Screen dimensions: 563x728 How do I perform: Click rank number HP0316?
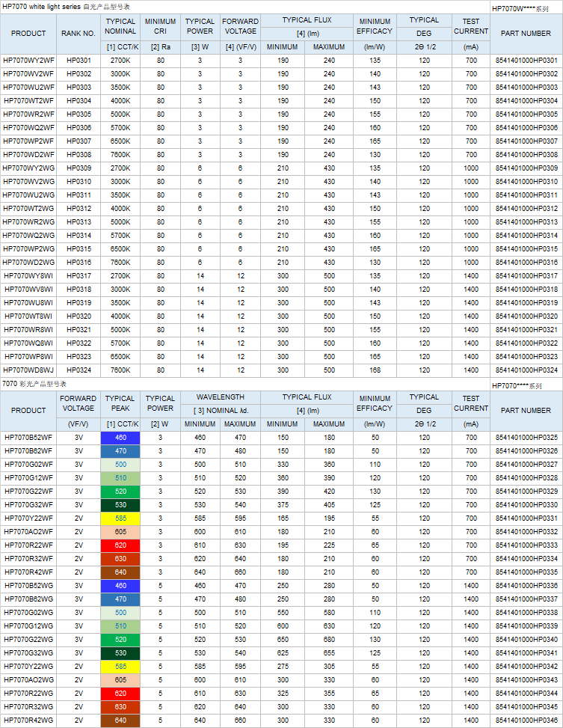click(x=79, y=263)
